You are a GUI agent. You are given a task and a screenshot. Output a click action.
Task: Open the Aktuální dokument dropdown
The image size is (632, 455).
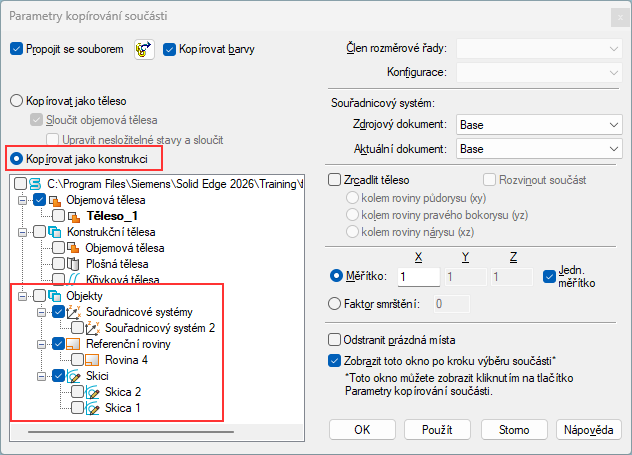pos(539,148)
